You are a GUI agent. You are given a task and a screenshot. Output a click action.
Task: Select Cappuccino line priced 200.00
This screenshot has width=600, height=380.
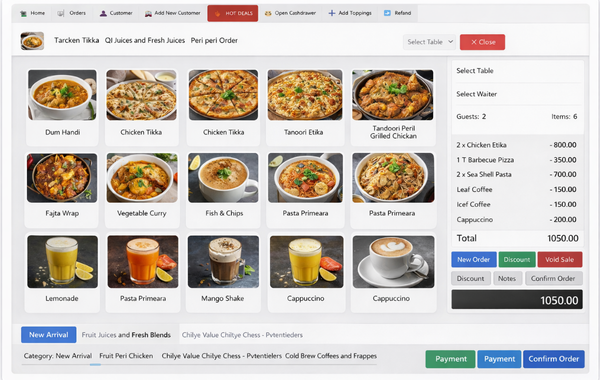(x=516, y=220)
